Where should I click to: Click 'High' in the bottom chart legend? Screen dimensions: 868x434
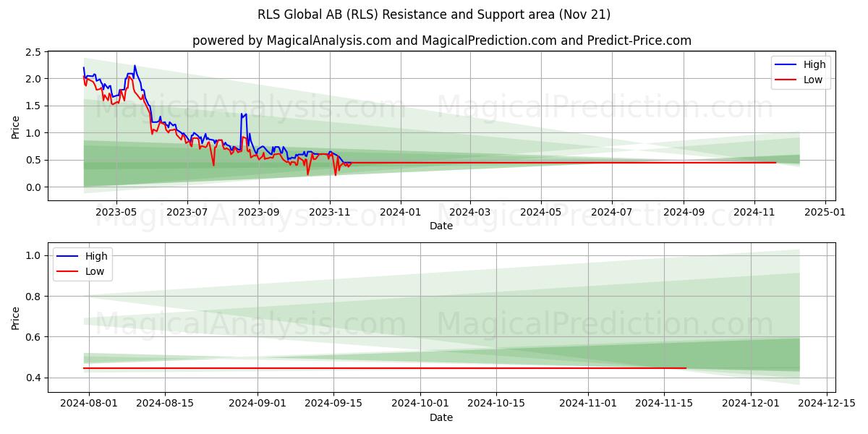(x=96, y=256)
